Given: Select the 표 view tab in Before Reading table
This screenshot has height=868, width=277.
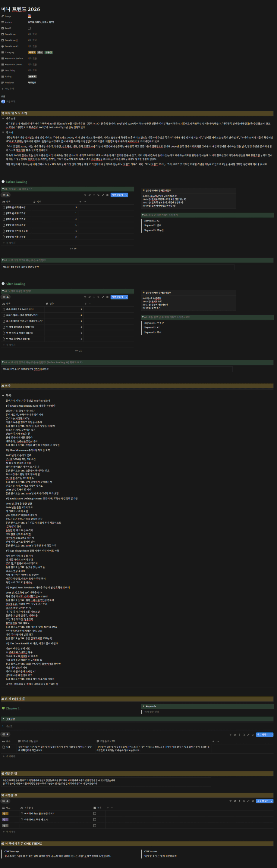Looking at the screenshot, I should click(x=6, y=195).
